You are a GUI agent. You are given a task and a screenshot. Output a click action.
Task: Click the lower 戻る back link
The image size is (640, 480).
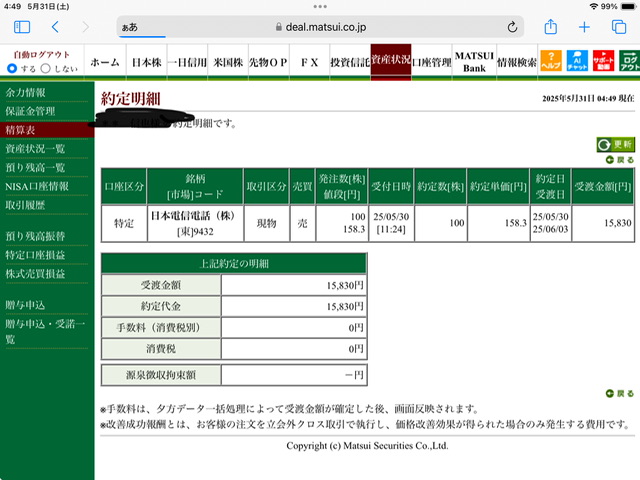620,393
